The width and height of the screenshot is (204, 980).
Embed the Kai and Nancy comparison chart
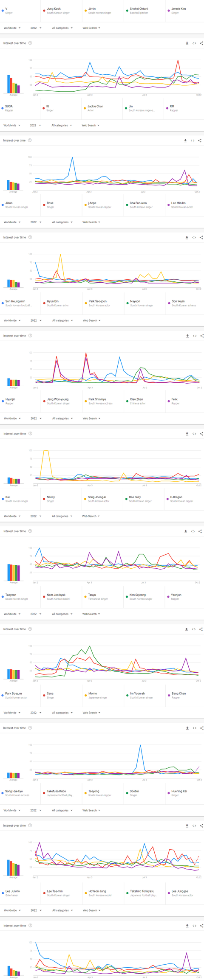tap(193, 531)
